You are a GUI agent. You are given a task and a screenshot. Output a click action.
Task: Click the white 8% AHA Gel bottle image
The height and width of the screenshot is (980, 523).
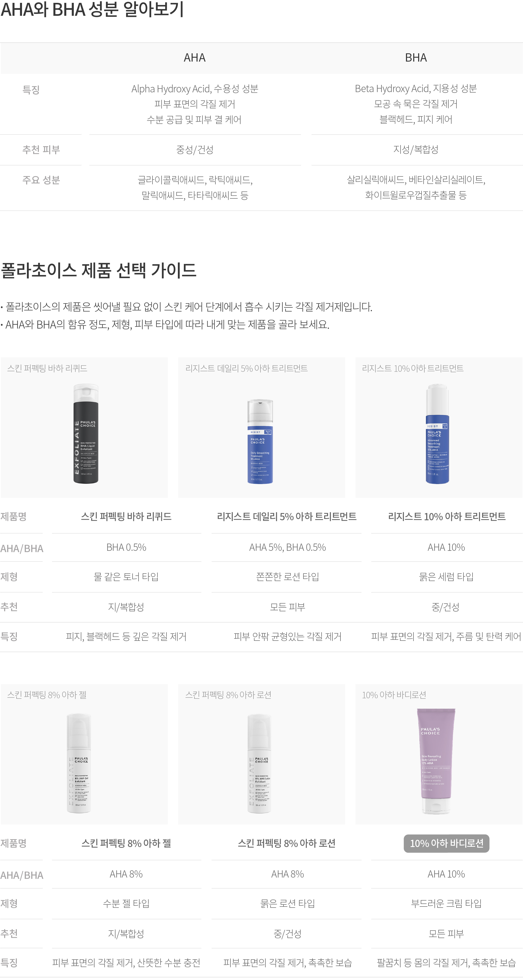point(79,763)
